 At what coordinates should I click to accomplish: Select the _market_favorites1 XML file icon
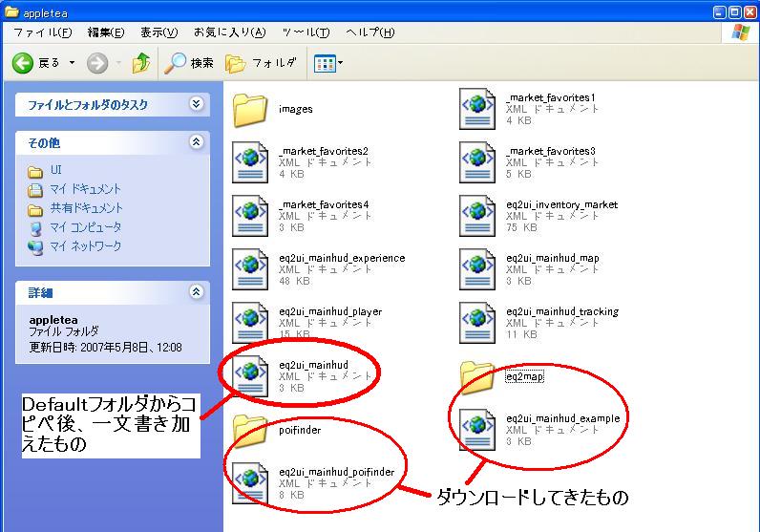(476, 109)
